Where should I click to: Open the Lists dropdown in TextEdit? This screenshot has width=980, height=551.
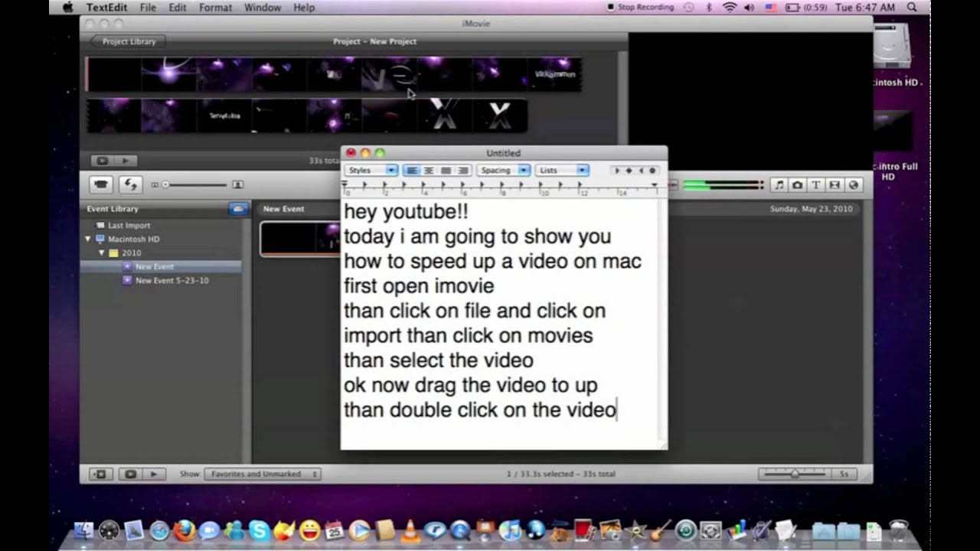point(562,171)
